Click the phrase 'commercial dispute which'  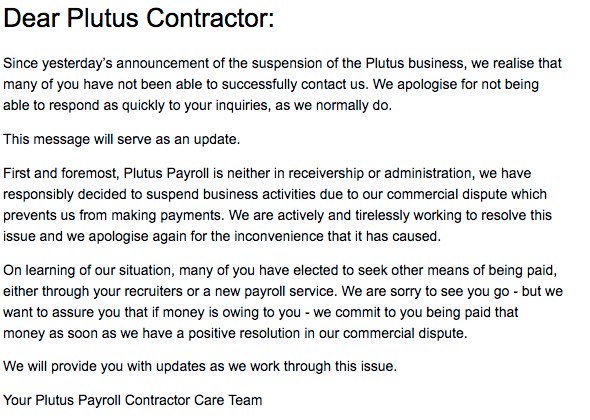[x=467, y=194]
